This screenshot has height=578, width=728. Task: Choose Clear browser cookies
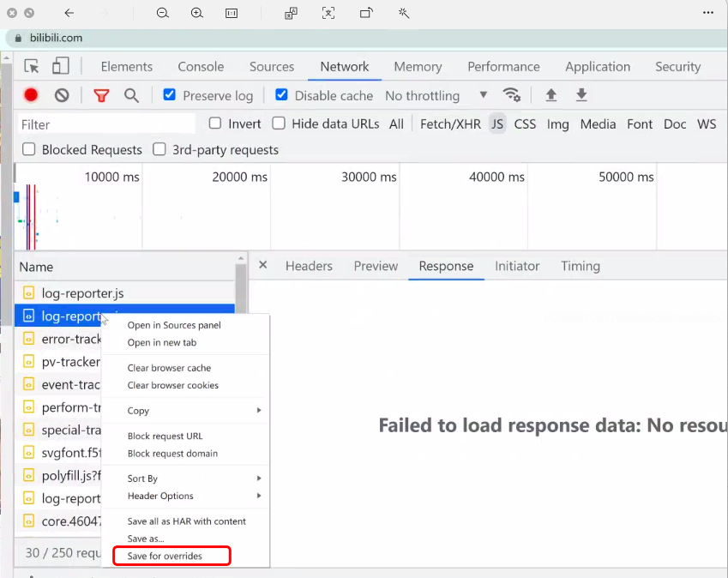pos(186,385)
